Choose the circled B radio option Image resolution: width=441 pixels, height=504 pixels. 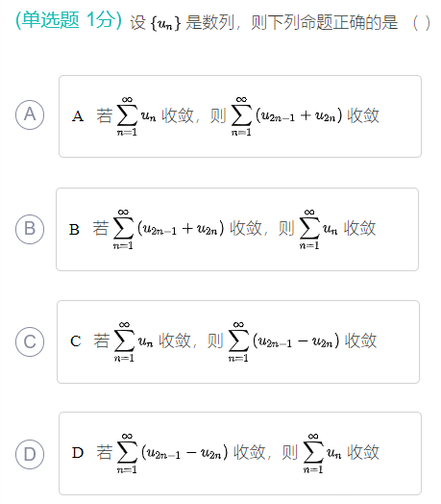pos(30,229)
